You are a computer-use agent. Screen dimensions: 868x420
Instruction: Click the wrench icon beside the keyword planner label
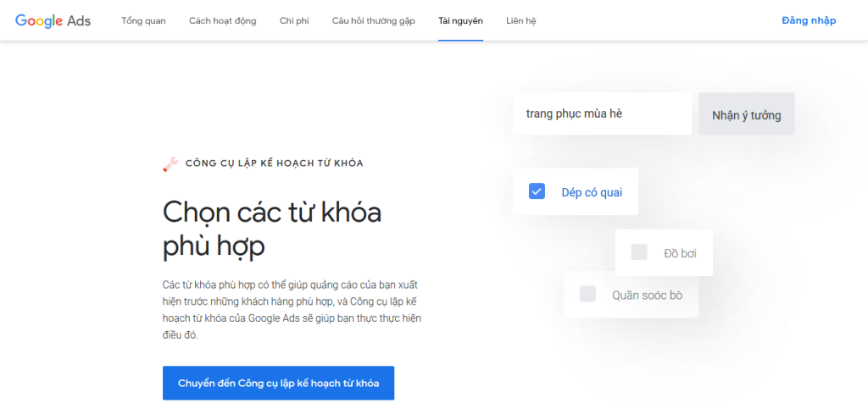[x=170, y=164]
